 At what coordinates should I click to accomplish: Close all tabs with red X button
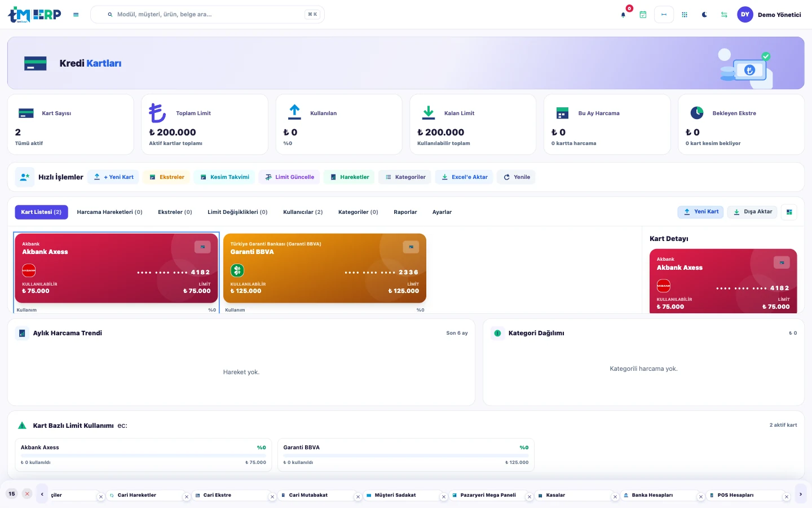pyautogui.click(x=27, y=494)
